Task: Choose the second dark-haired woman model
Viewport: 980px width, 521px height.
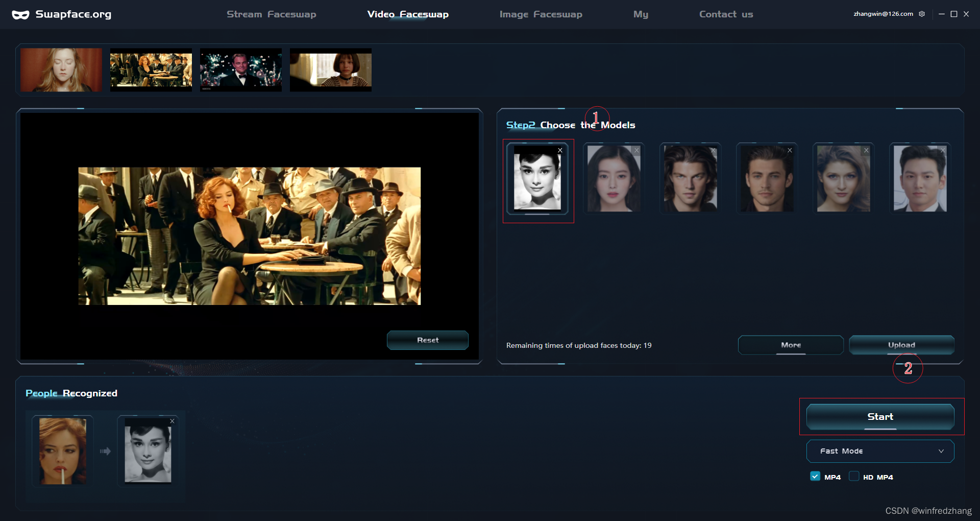Action: click(x=614, y=179)
